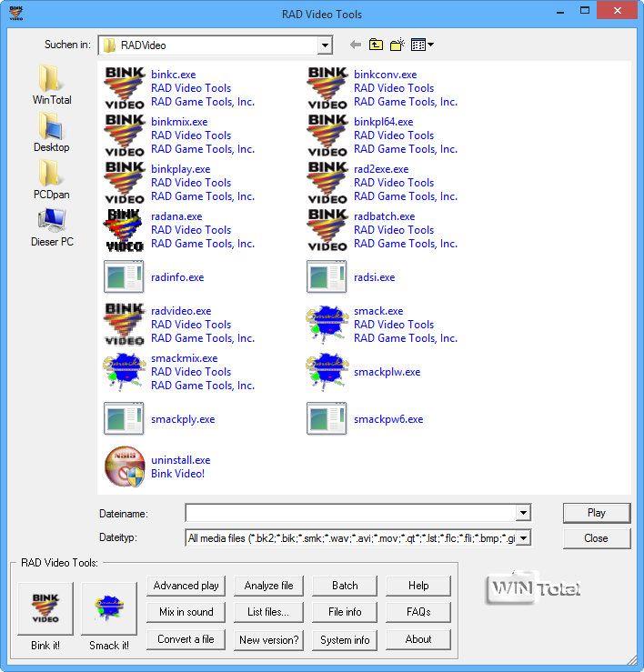Select the radvideo.exe file name
This screenshot has width=644, height=672.
tap(181, 311)
